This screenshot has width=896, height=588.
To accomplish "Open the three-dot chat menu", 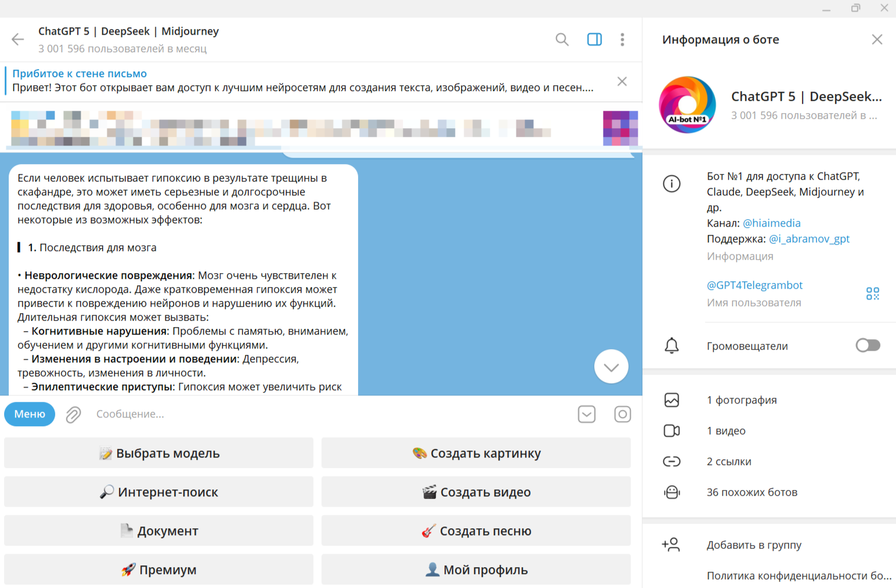I will tap(622, 39).
